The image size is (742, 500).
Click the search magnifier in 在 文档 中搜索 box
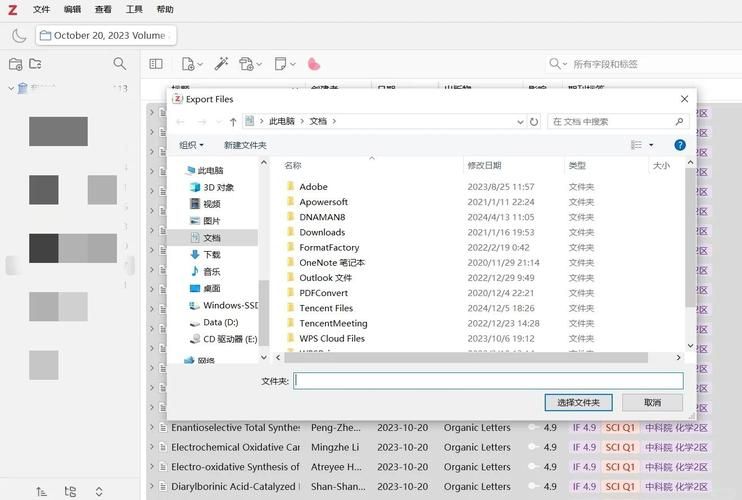(x=679, y=122)
